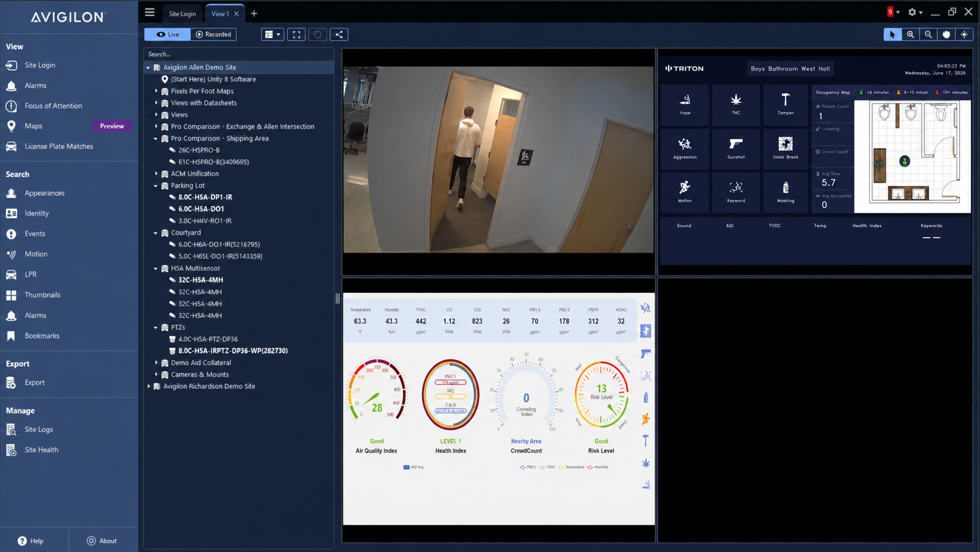This screenshot has width=980, height=552.
Task: Select camera 8.0C-H5A-IRPTZ-DP36-WP(282730)
Action: click(233, 351)
